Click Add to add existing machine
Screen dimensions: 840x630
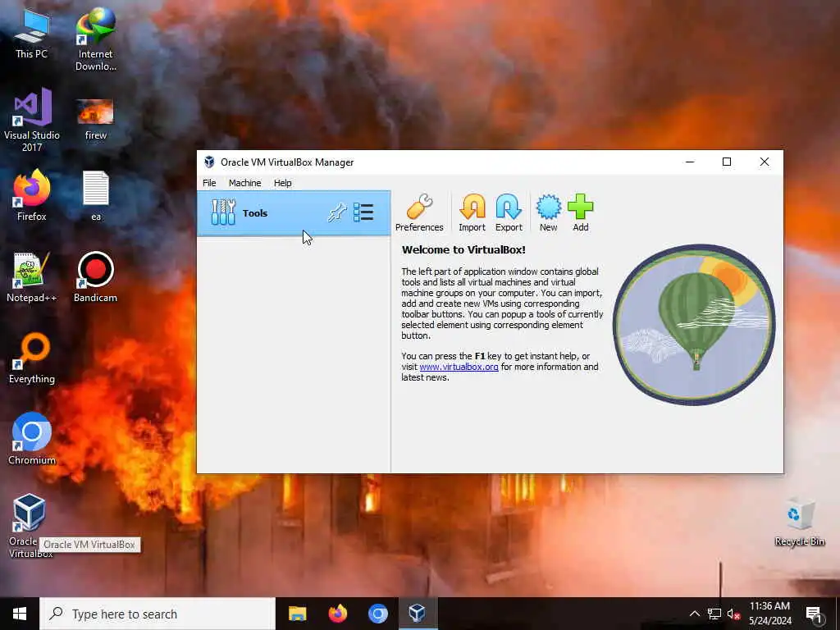[x=580, y=212]
